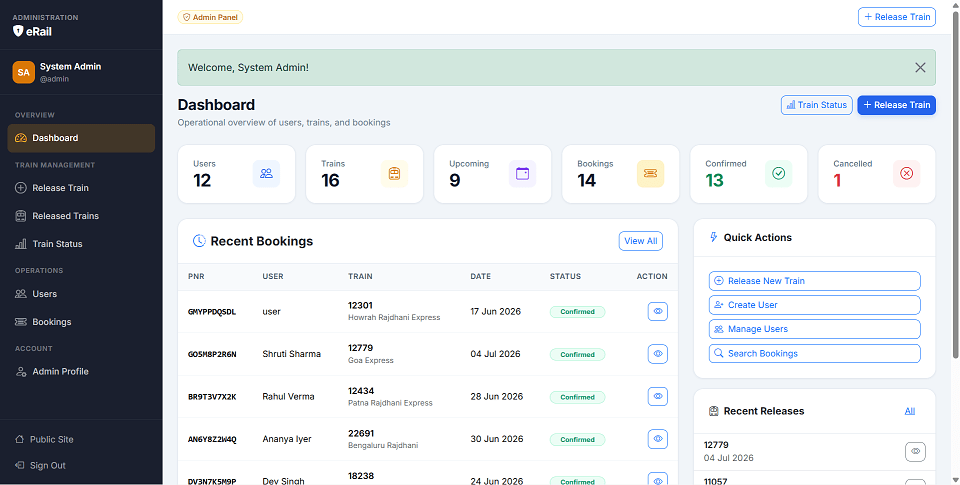Viewport: 960px width, 485px height.
Task: Click the Users card people icon
Action: pos(266,173)
